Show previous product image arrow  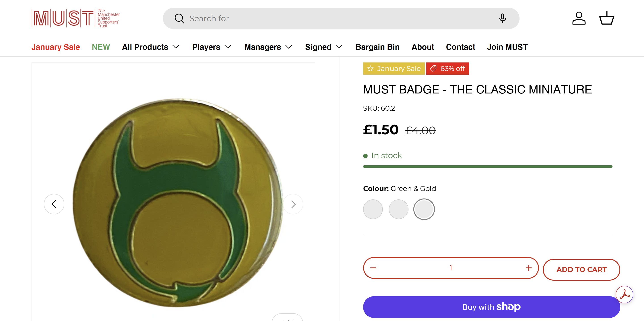pos(54,204)
